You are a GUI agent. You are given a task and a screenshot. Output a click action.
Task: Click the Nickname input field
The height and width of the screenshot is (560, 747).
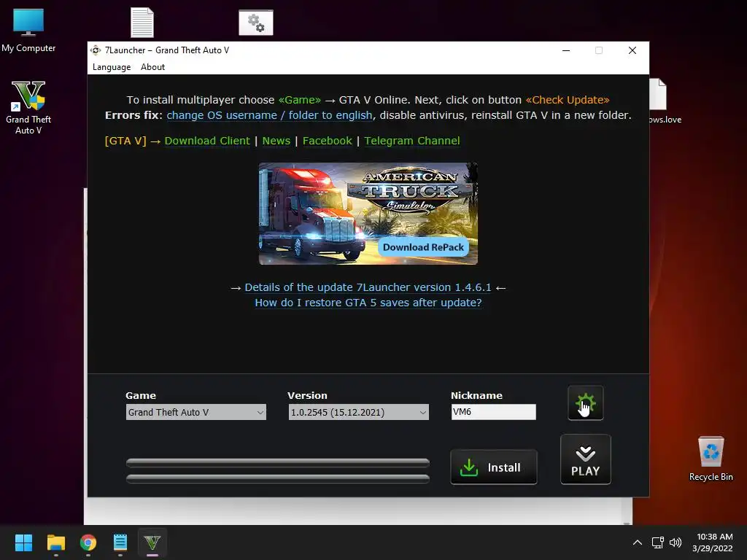(x=493, y=412)
